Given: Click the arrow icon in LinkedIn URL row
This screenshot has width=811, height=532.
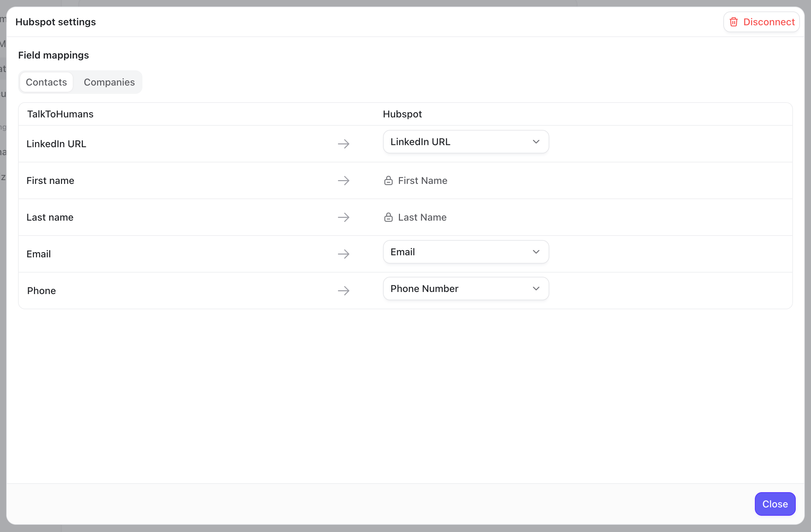Looking at the screenshot, I should [343, 144].
